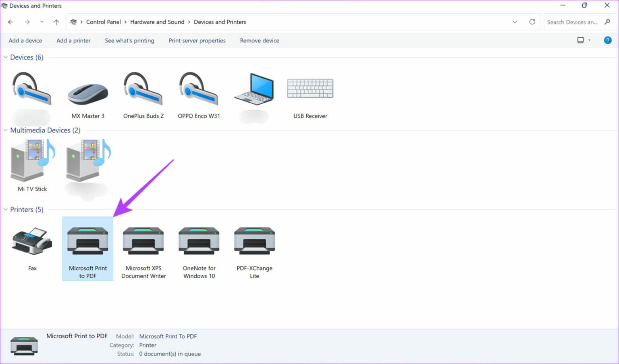Click the Devices and Printers breadcrumb
This screenshot has height=364, width=619.
click(x=220, y=22)
